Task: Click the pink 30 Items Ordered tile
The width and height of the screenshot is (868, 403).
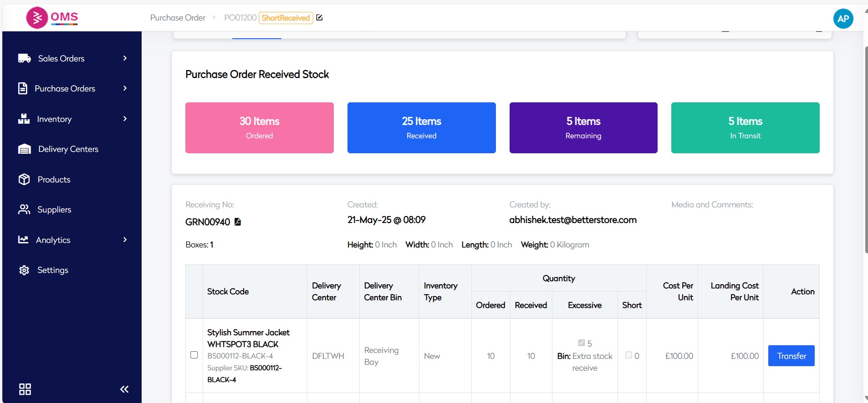Action: (260, 128)
